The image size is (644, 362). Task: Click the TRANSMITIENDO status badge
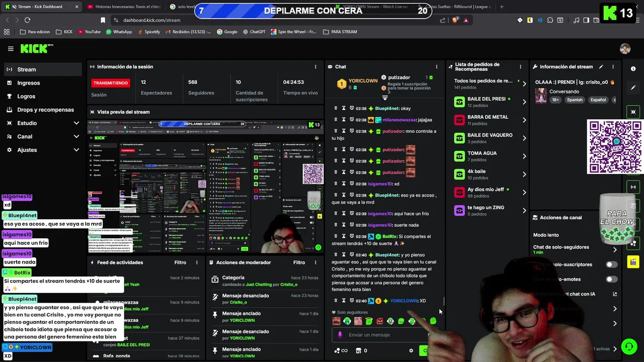click(111, 83)
